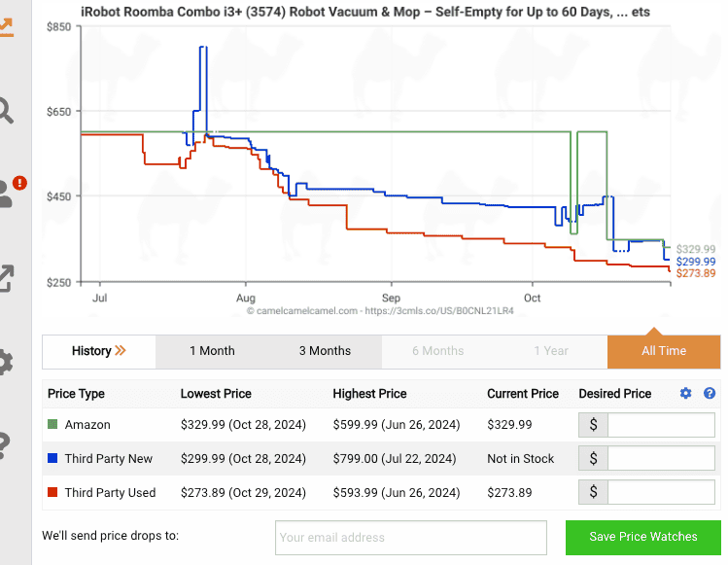Click the external link sidebar icon
Viewport: 728px width, 565px height.
point(7,278)
